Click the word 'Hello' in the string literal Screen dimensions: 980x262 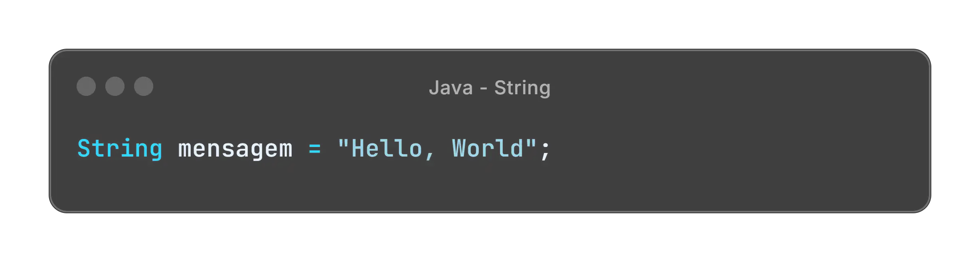point(387,149)
